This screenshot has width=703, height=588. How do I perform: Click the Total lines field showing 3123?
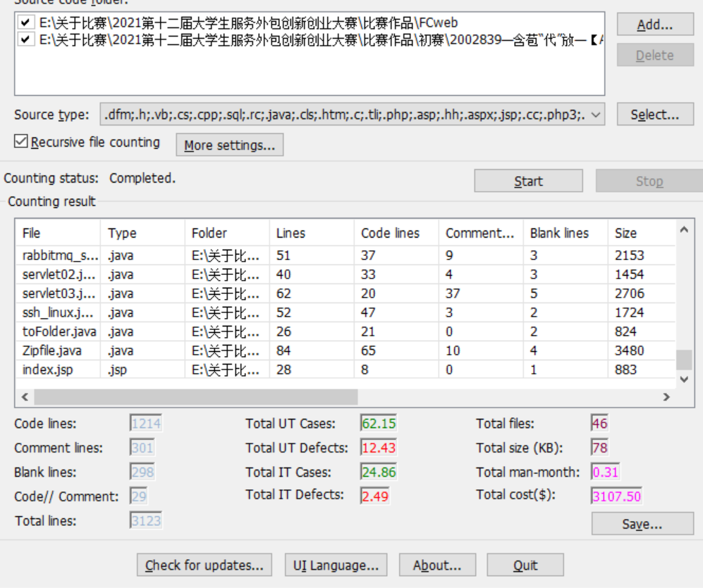tap(146, 520)
